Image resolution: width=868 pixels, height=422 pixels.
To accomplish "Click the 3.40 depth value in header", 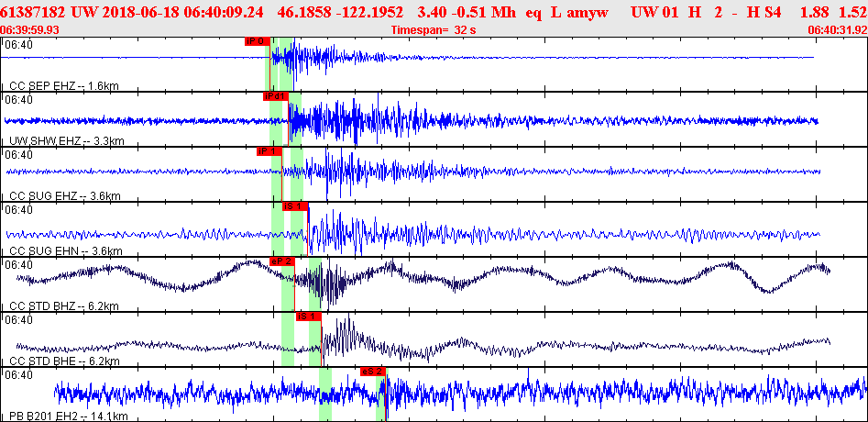I will [x=434, y=12].
